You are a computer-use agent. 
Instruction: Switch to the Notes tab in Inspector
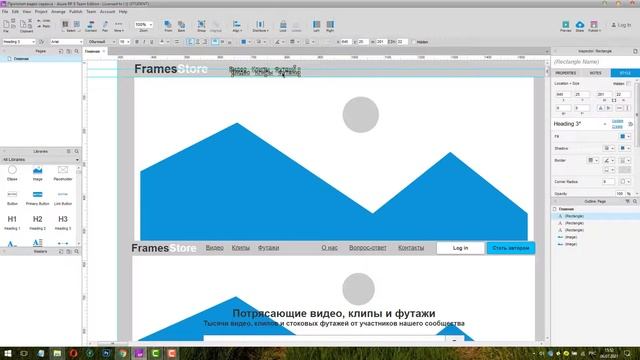pos(595,73)
